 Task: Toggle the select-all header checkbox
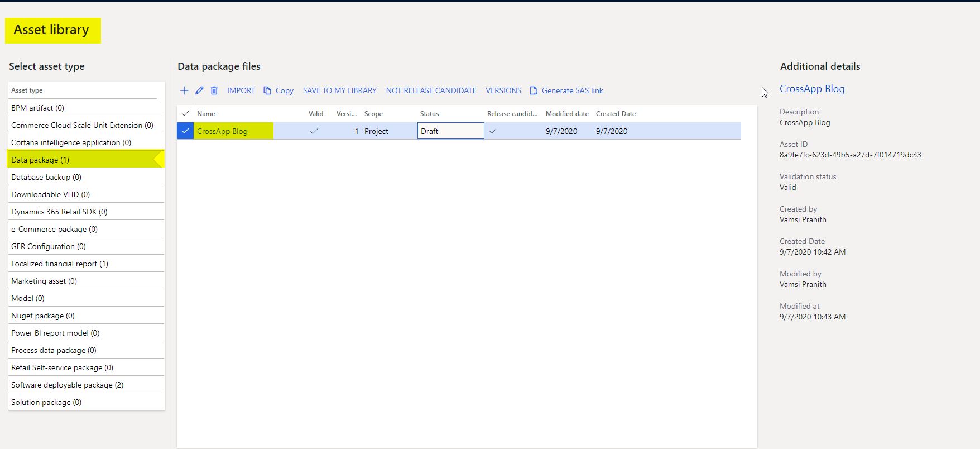point(185,113)
